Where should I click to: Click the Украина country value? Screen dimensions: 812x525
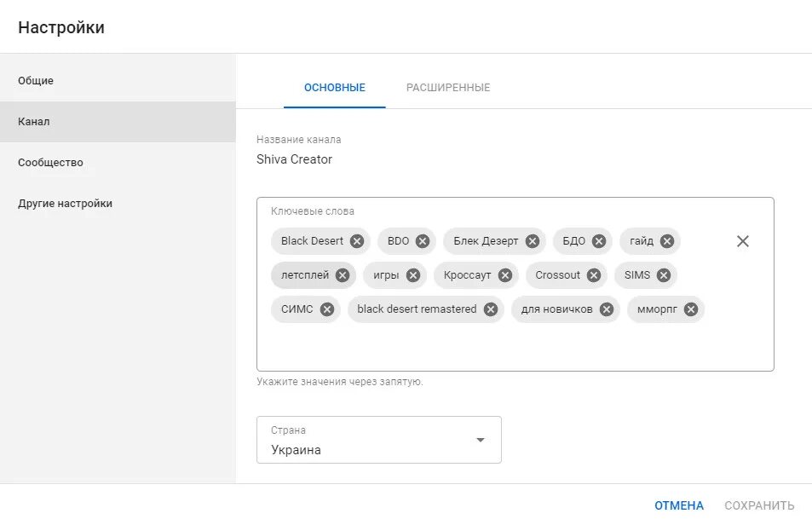[x=296, y=450]
